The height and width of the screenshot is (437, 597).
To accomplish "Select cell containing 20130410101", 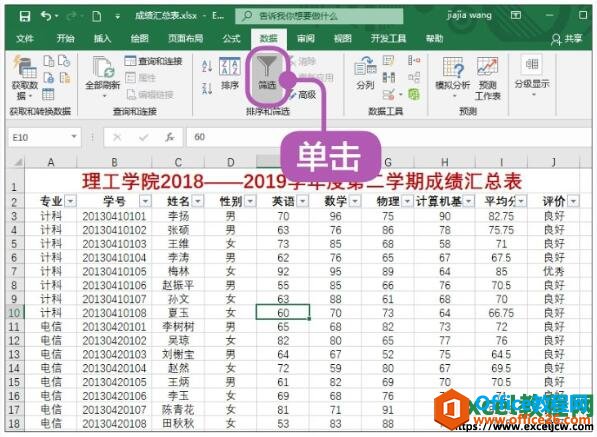I will (114, 216).
